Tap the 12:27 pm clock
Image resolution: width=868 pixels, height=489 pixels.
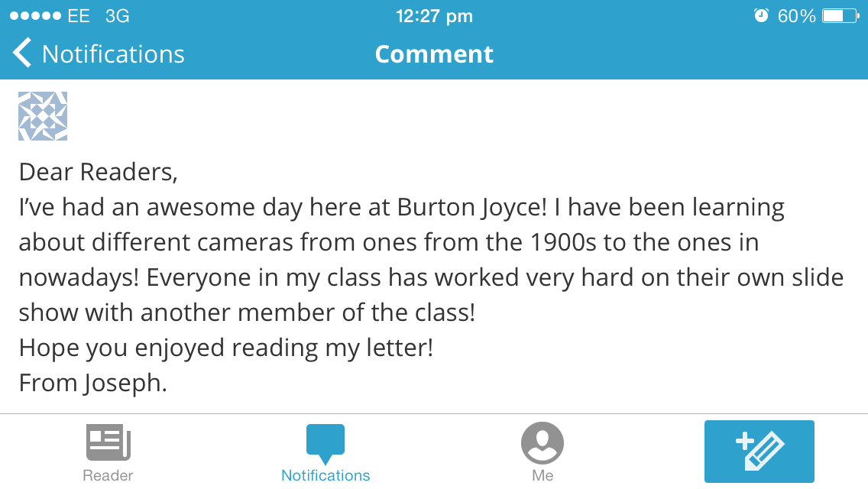tap(434, 15)
